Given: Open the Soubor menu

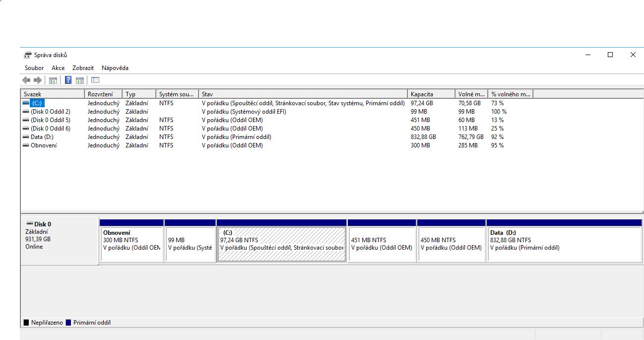Looking at the screenshot, I should tap(34, 68).
